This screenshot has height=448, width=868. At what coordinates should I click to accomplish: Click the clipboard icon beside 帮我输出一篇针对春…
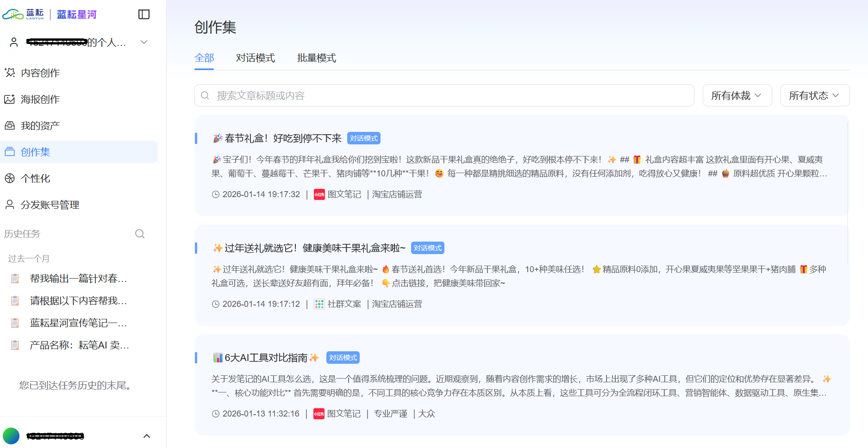pos(15,279)
